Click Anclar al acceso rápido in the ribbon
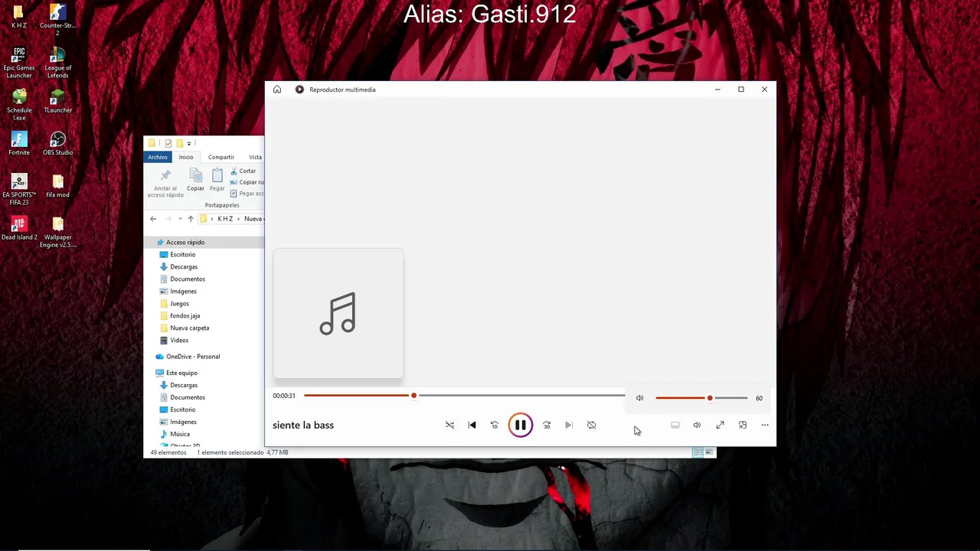Screen dimensions: 980x551 (165, 184)
